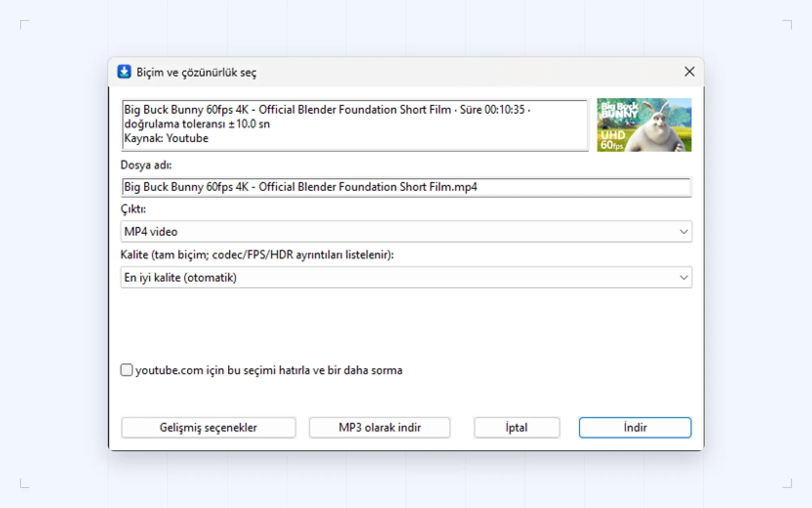The width and height of the screenshot is (812, 508).
Task: Open the Kalite En iyi kalite dropdown
Action: (406, 278)
